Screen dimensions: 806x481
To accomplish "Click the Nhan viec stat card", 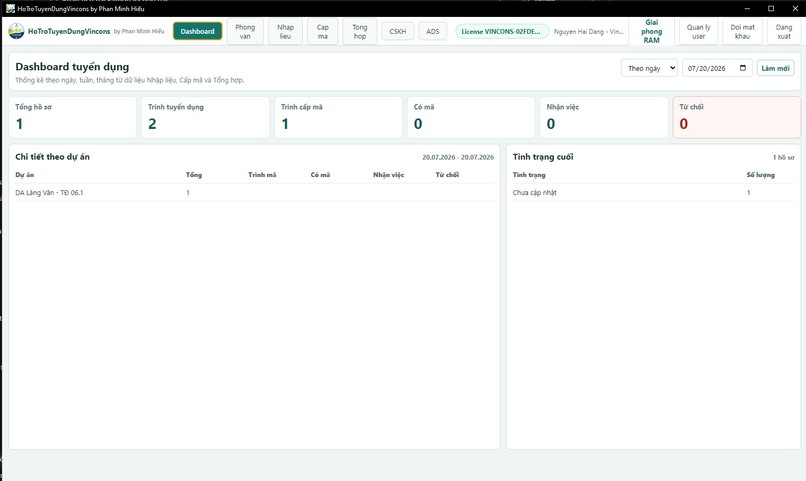I will pyautogui.click(x=604, y=117).
